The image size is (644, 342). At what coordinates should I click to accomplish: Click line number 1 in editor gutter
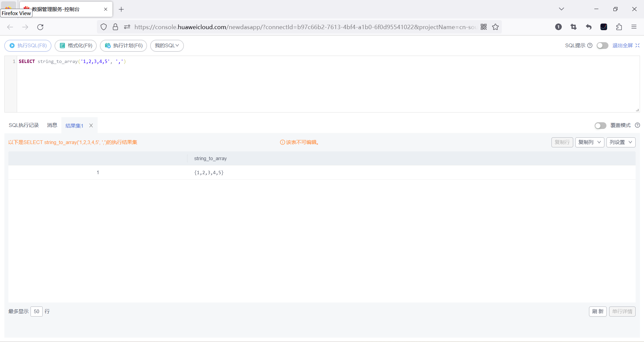coord(14,61)
